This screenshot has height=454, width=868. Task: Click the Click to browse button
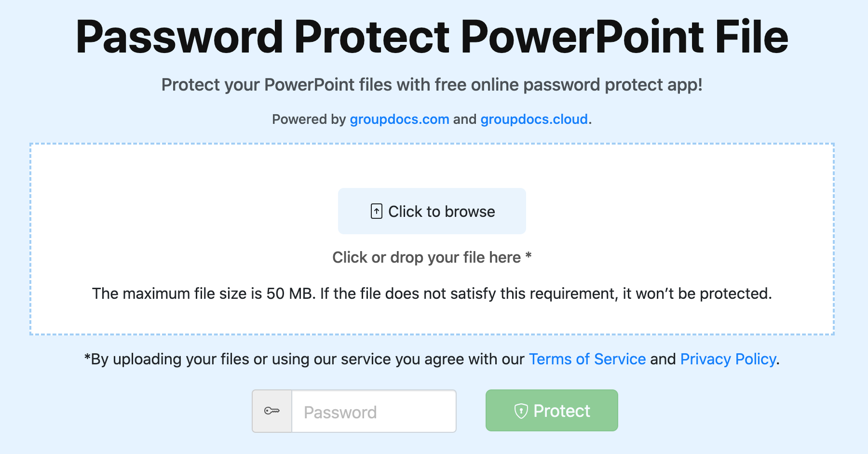(432, 211)
